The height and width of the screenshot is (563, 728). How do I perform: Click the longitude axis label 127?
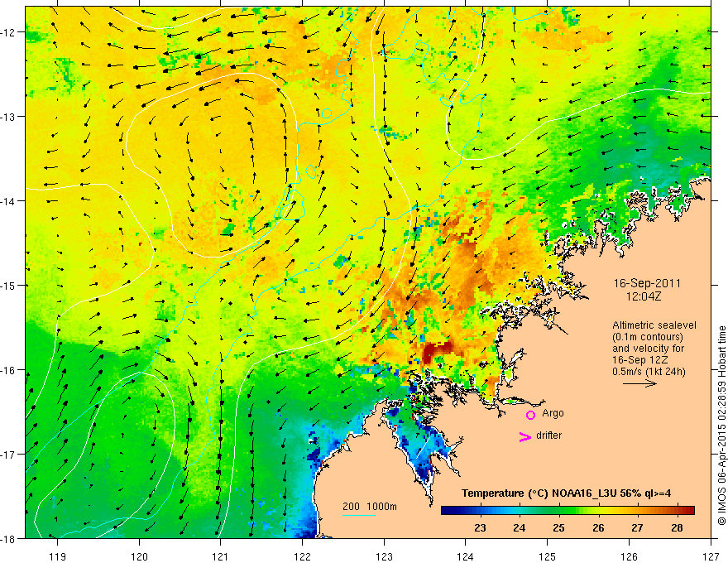(x=711, y=556)
